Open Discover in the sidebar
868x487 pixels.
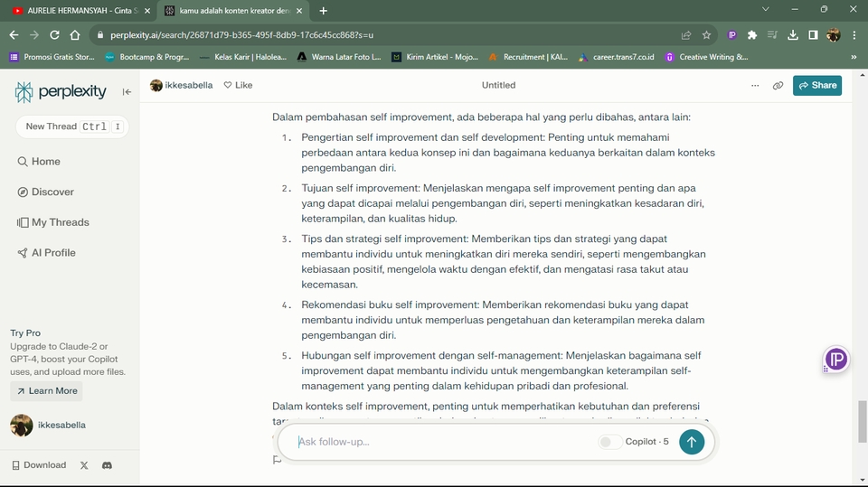click(45, 192)
